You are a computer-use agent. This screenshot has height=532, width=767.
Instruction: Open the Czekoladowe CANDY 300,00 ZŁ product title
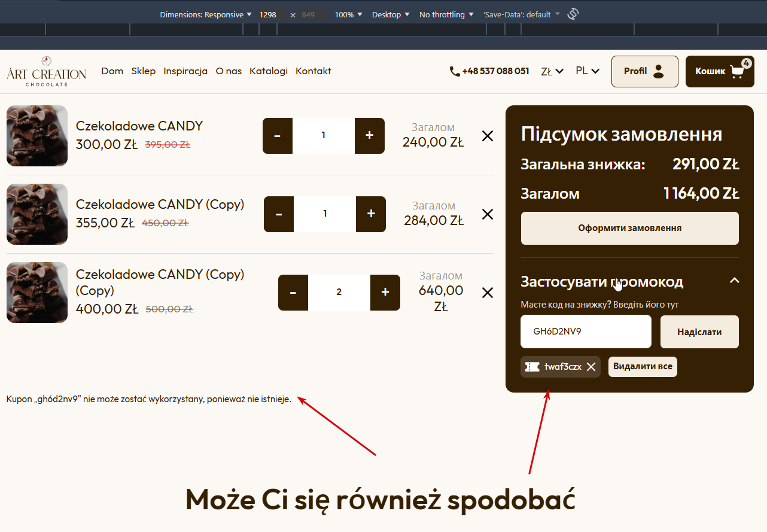(139, 126)
